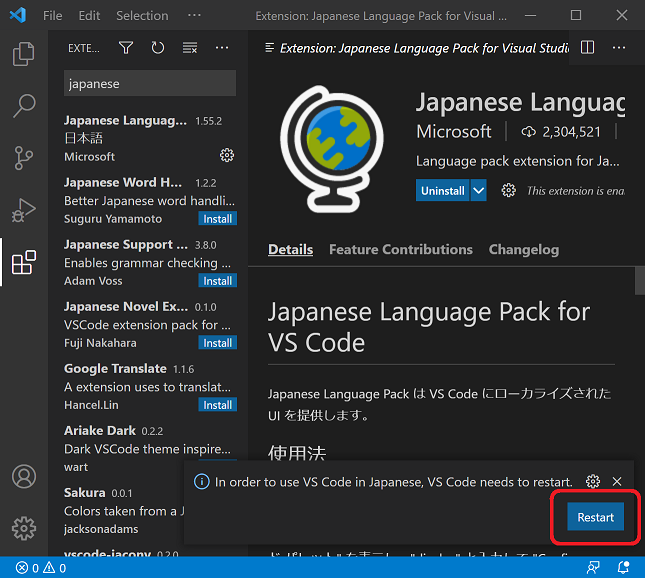
Task: Switch to Feature Contributions tab
Action: (401, 249)
